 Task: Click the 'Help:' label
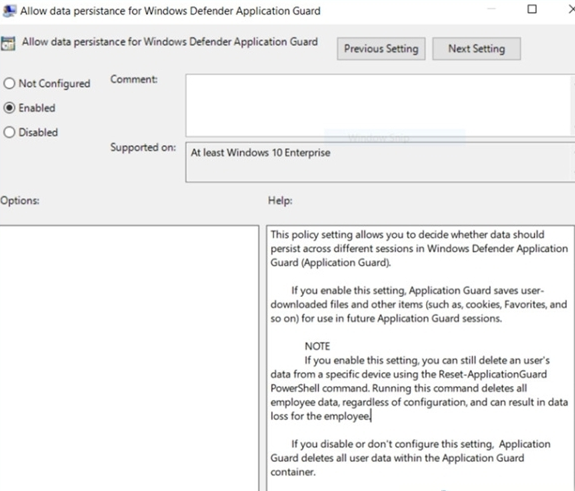[280, 201]
